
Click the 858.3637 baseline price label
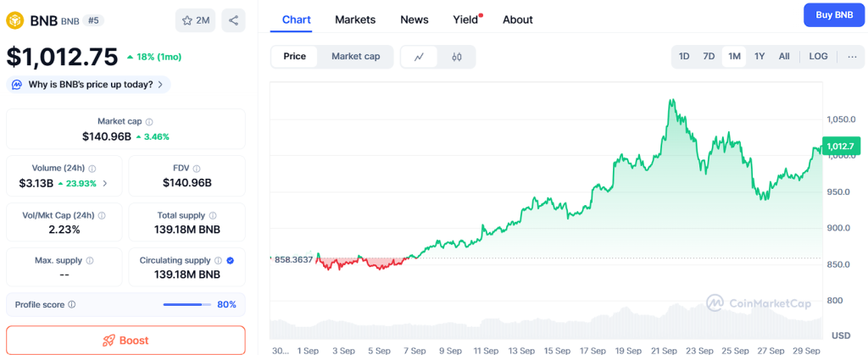tap(294, 258)
